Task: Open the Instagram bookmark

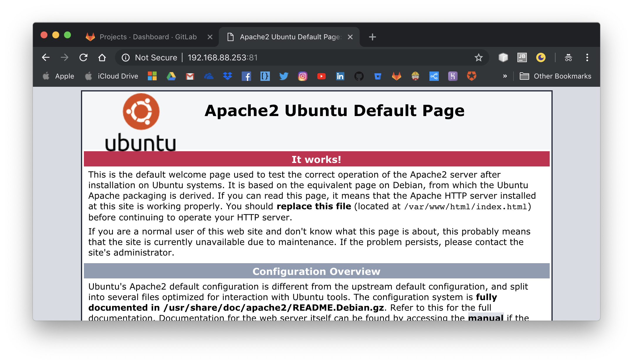Action: (303, 76)
